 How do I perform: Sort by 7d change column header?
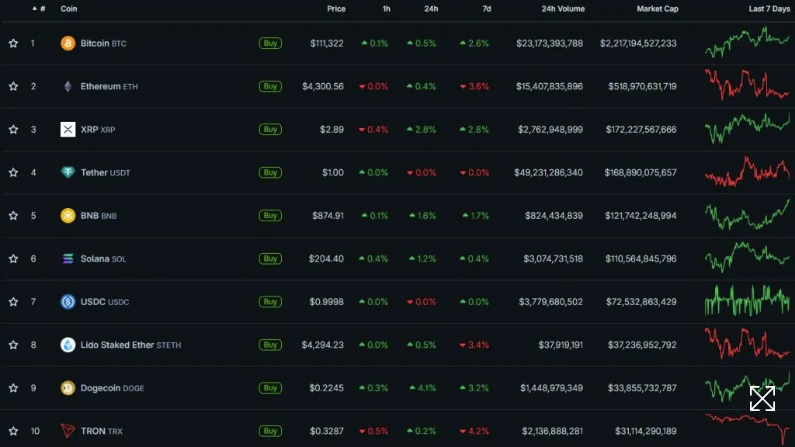point(486,9)
